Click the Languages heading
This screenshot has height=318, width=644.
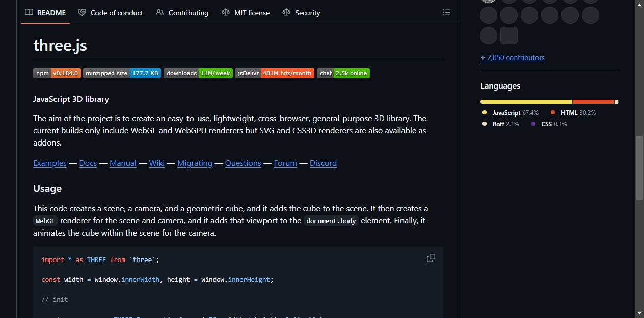[500, 86]
